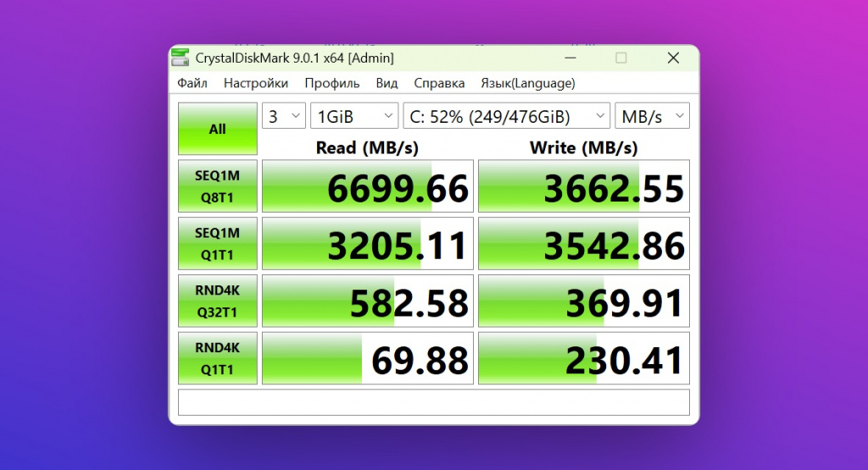Run the SEQ1M Q1T1 test
Screen dimensions: 868x470
pos(218,243)
